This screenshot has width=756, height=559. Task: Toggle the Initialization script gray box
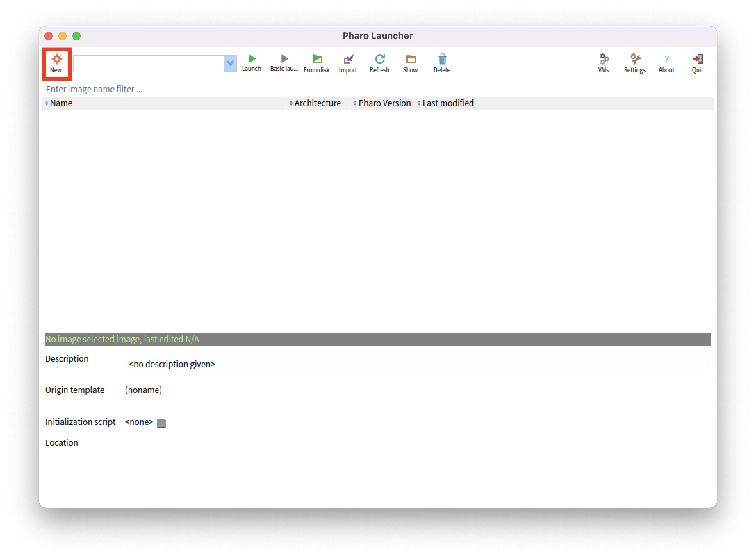coord(161,424)
